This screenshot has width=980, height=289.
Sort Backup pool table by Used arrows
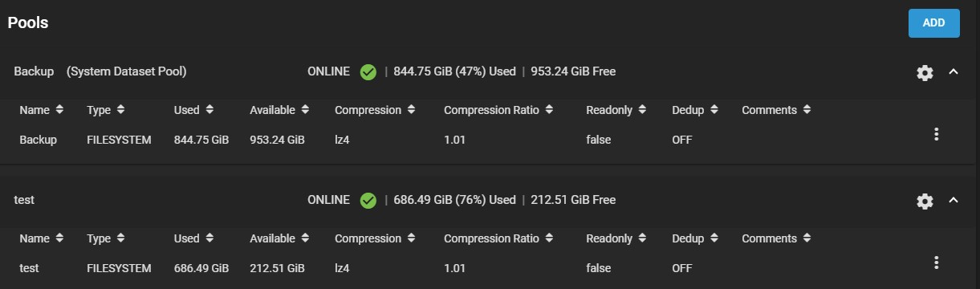click(x=209, y=110)
